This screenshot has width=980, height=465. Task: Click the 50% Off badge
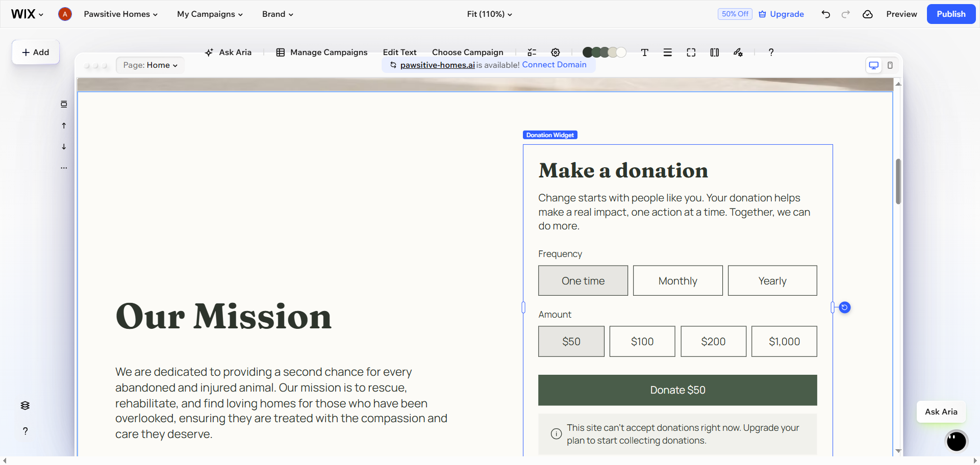click(735, 14)
